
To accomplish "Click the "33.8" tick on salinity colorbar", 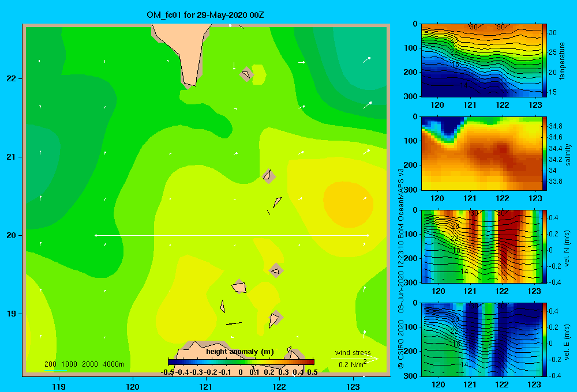I will [555, 182].
